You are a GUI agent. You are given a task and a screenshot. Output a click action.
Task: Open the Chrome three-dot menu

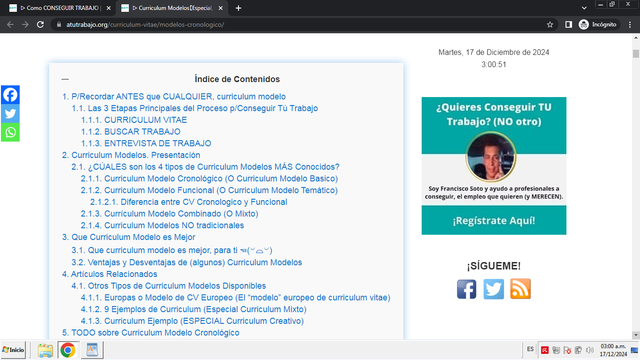click(x=630, y=24)
